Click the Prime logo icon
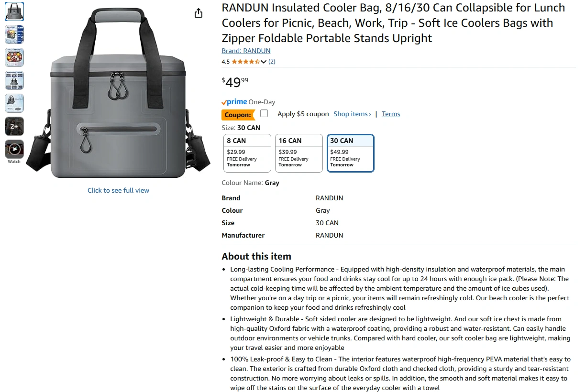Image resolution: width=586 pixels, height=392 pixels. [x=234, y=102]
